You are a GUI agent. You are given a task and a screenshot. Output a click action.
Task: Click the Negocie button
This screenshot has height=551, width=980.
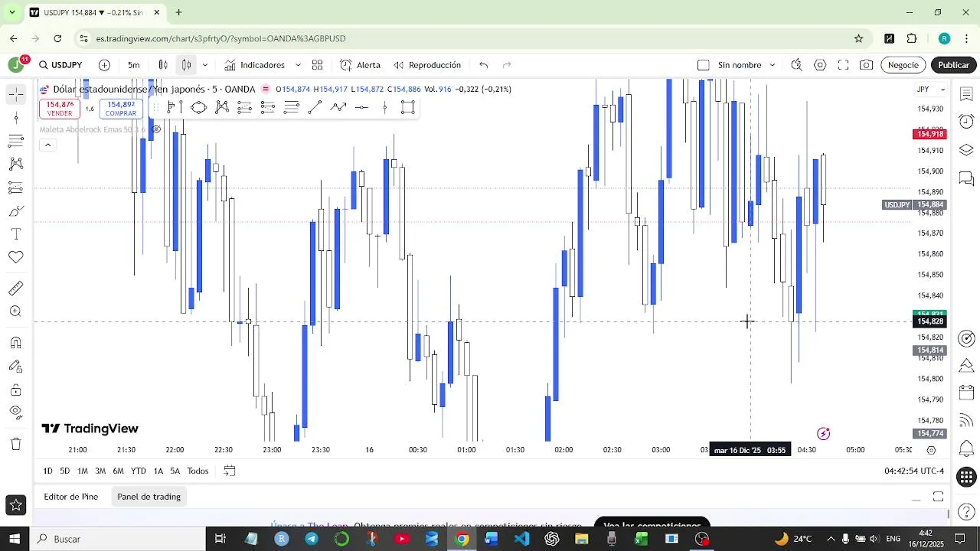[903, 65]
